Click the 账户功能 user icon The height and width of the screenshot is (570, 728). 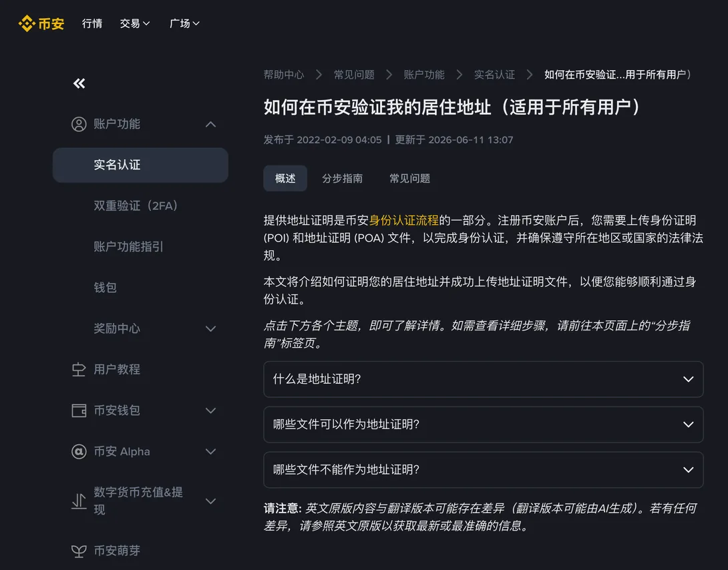[x=79, y=124]
